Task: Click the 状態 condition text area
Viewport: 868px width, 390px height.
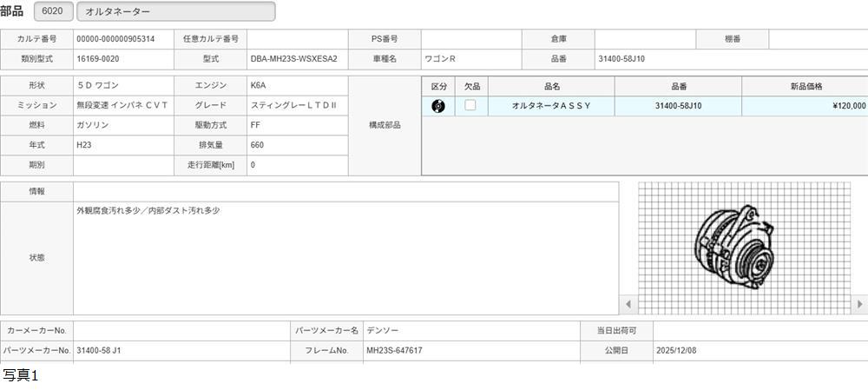Action: [x=345, y=258]
